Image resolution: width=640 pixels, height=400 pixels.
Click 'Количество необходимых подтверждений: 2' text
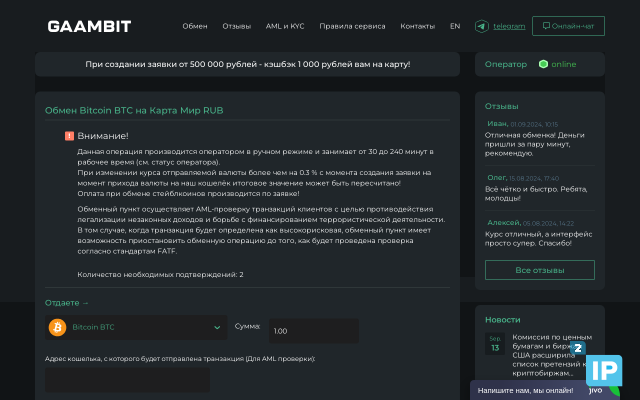pyautogui.click(x=160, y=275)
